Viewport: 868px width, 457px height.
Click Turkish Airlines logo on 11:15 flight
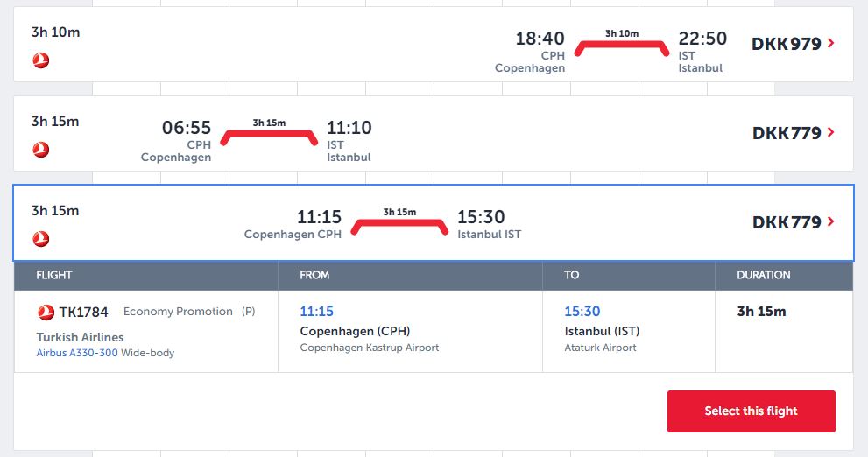(40, 238)
